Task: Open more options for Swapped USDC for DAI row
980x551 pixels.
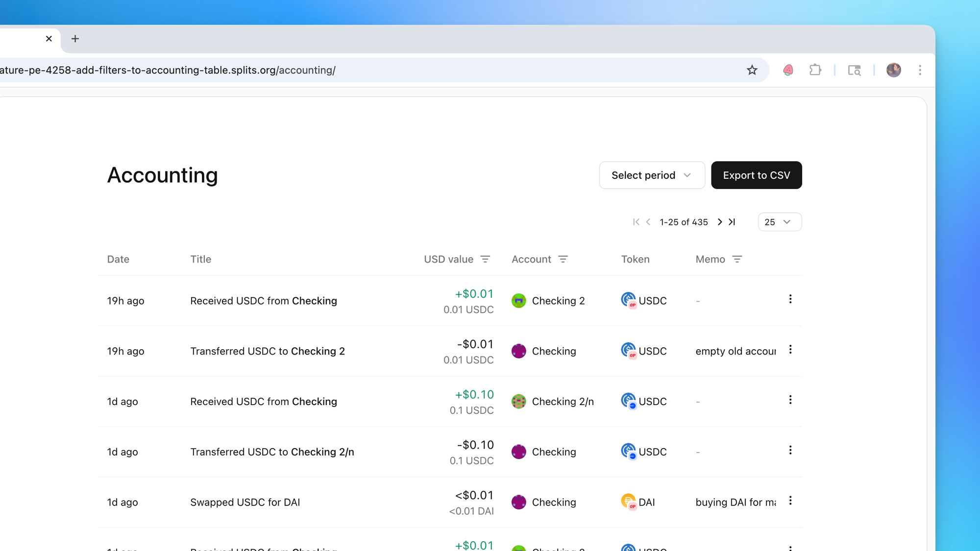Action: [790, 501]
